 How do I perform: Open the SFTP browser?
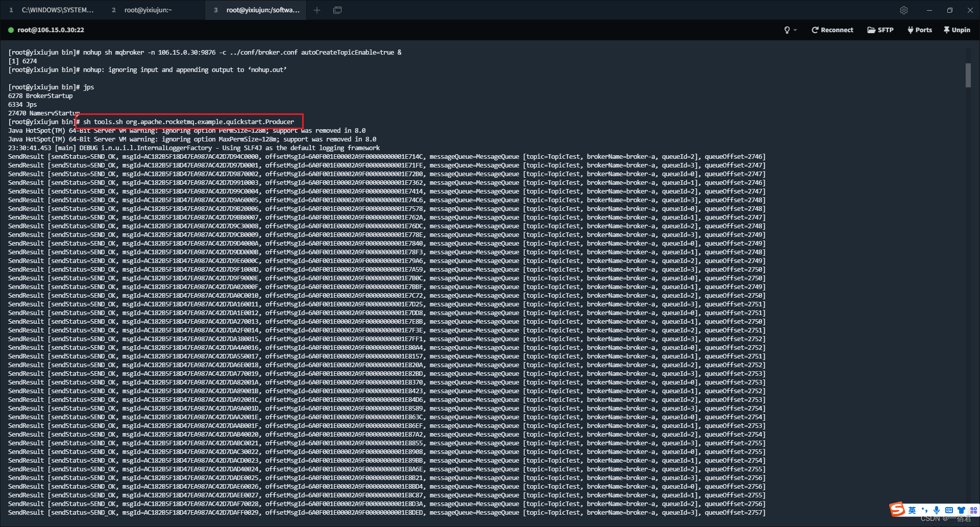pos(880,30)
